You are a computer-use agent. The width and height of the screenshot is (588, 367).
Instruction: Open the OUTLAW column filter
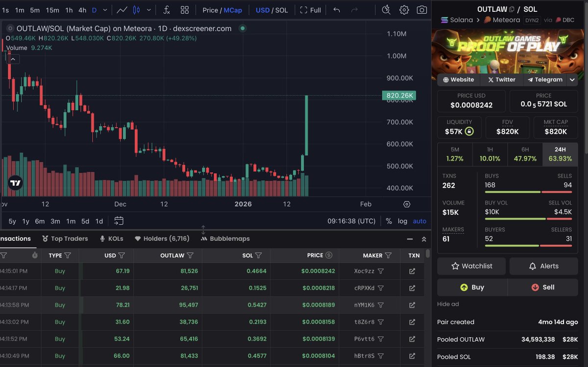(190, 255)
